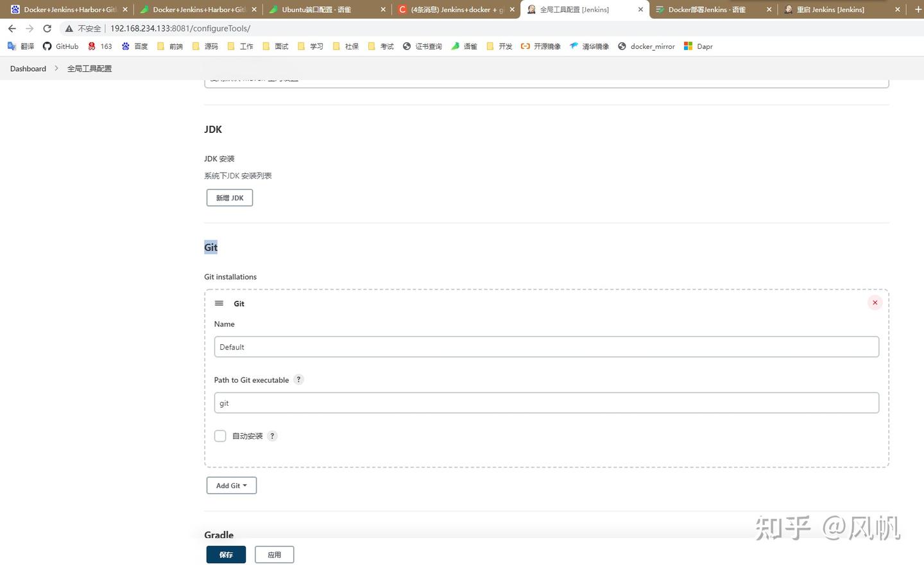Enable the 自动安装 checkbox

click(220, 435)
